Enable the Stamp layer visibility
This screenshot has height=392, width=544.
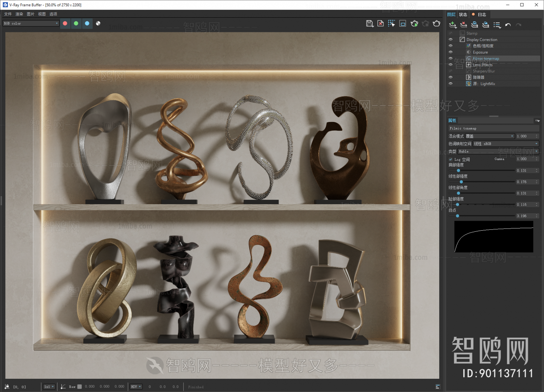pos(451,33)
